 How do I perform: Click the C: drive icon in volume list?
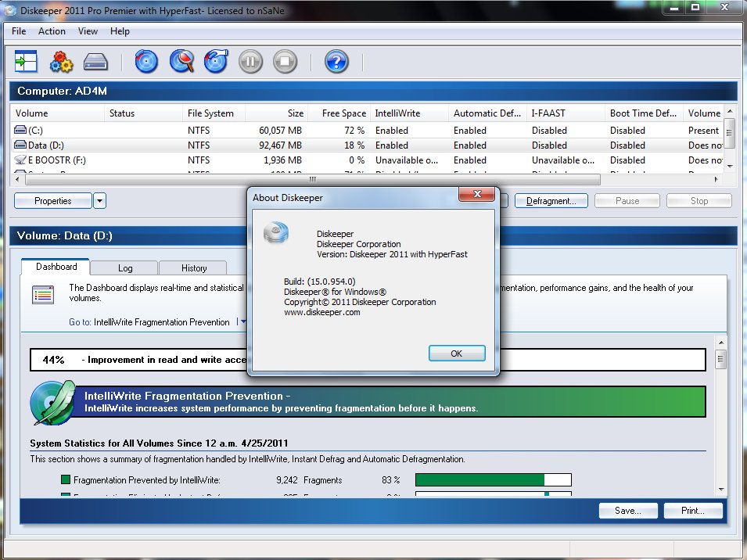tap(20, 130)
